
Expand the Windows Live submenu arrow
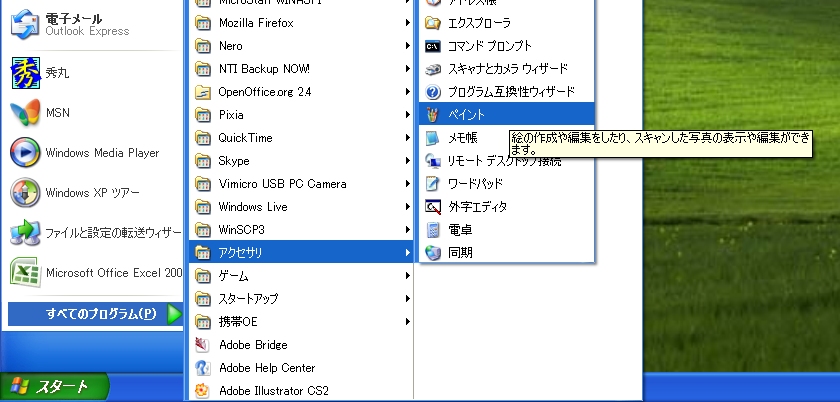coord(408,207)
